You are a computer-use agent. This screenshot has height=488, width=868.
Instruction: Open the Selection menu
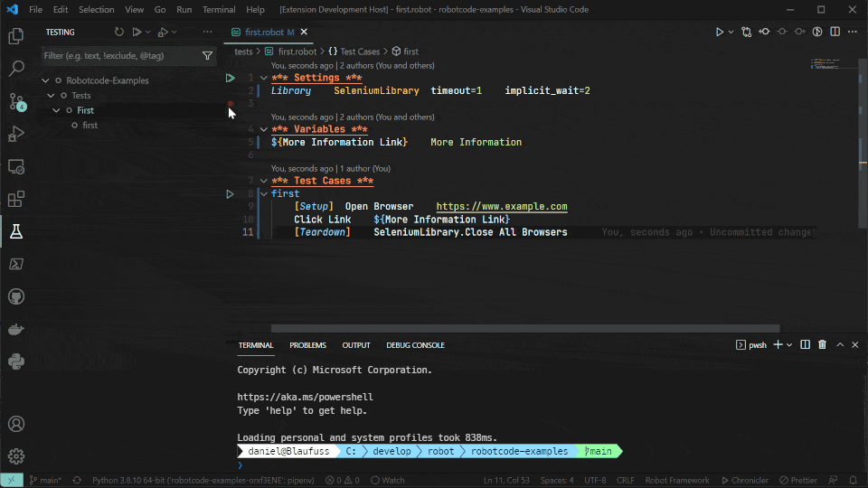click(x=97, y=9)
